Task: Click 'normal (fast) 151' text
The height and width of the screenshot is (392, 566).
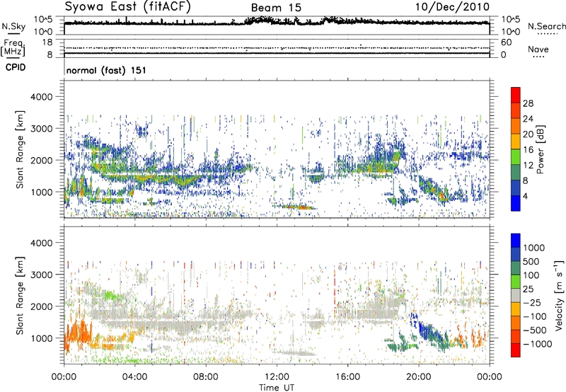Action: 106,70
